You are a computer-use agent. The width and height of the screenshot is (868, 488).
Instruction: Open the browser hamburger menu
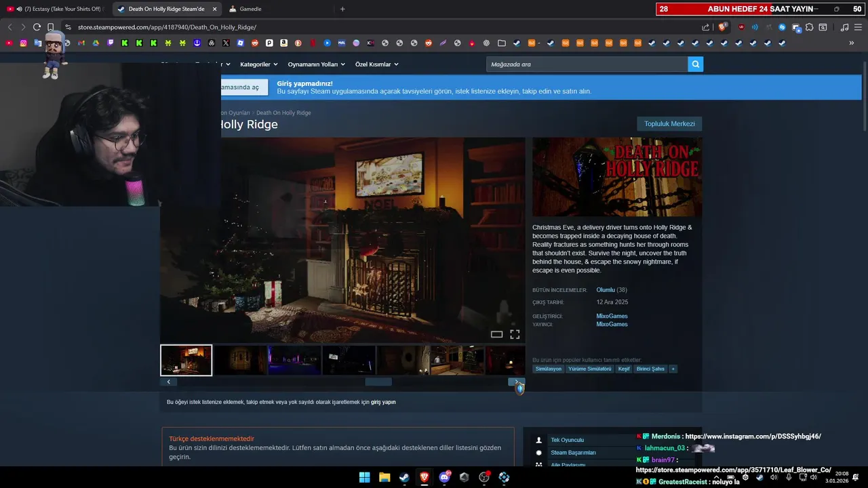click(x=859, y=27)
